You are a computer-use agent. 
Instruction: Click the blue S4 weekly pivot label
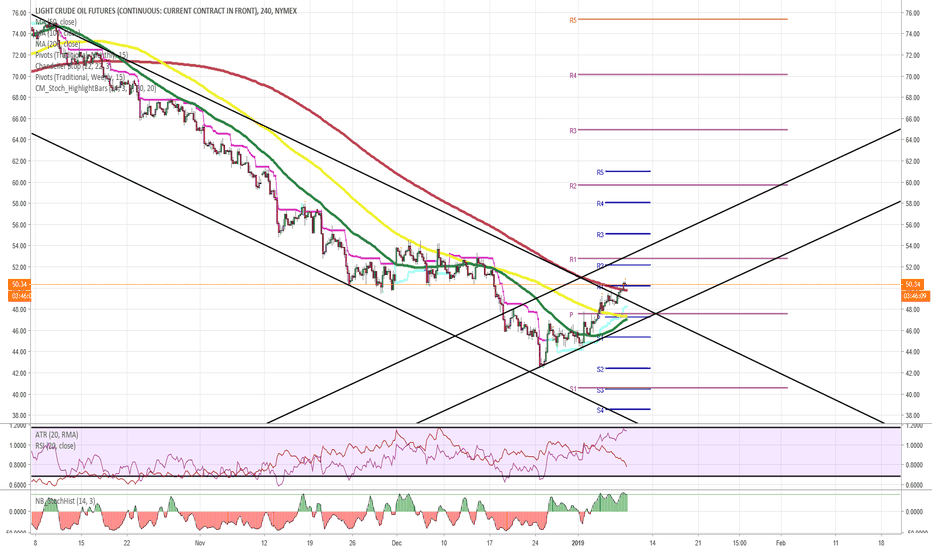[x=600, y=411]
